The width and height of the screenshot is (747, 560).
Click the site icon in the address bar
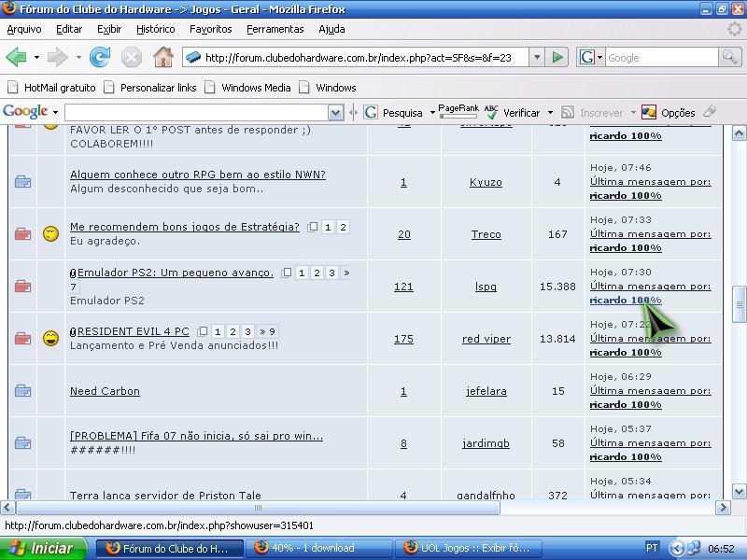pos(193,58)
